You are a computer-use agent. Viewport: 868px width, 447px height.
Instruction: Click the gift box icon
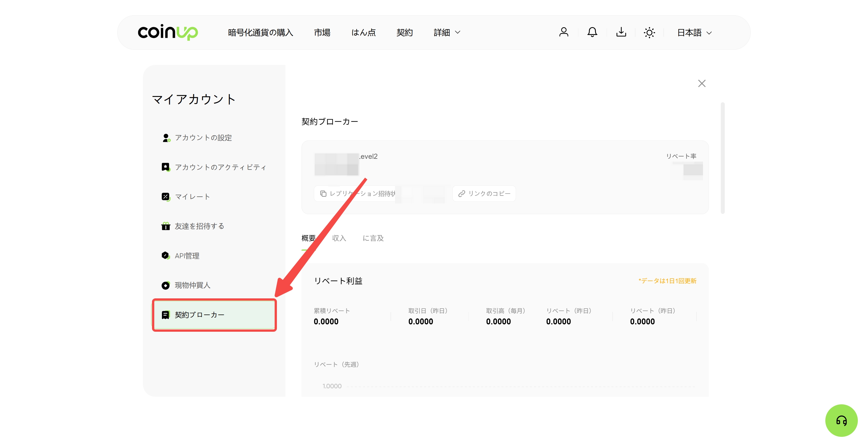pos(166,226)
